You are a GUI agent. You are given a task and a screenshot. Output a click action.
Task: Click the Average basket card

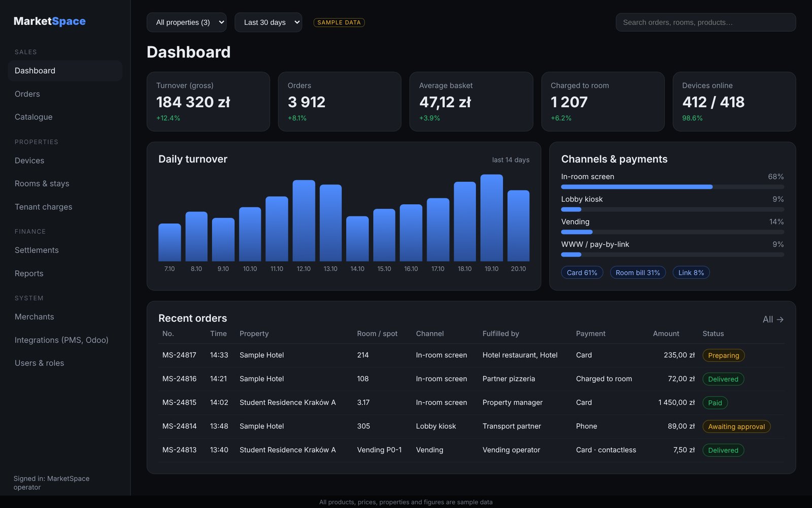click(x=471, y=102)
